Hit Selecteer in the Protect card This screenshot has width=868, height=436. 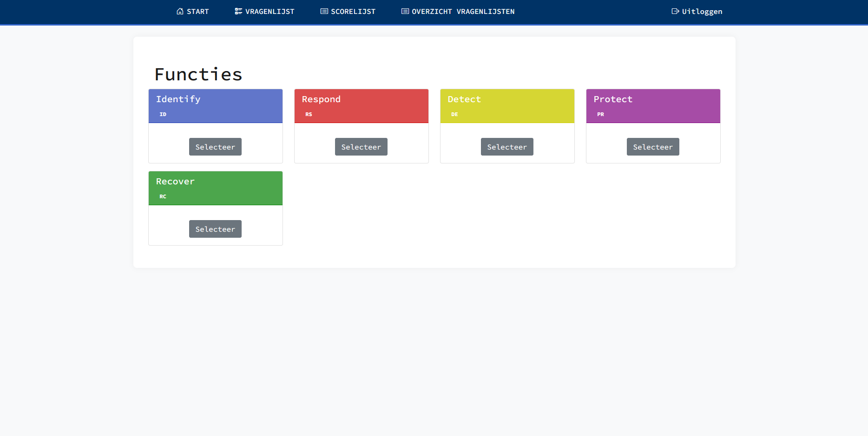tap(653, 147)
